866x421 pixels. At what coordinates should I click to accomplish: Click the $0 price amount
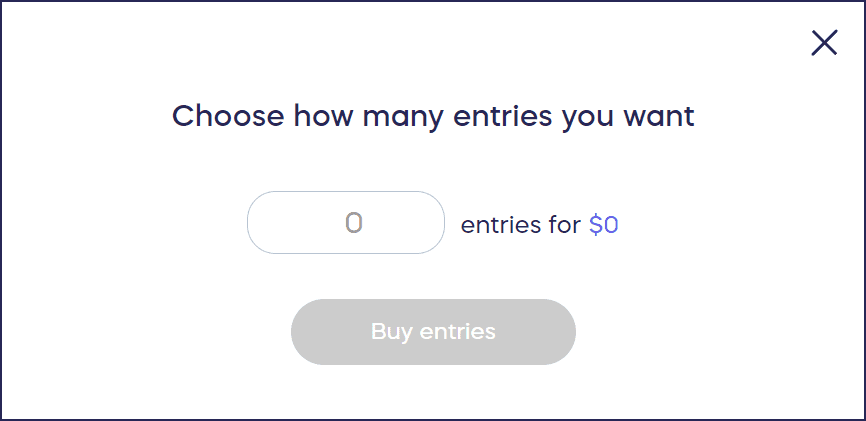pos(604,225)
